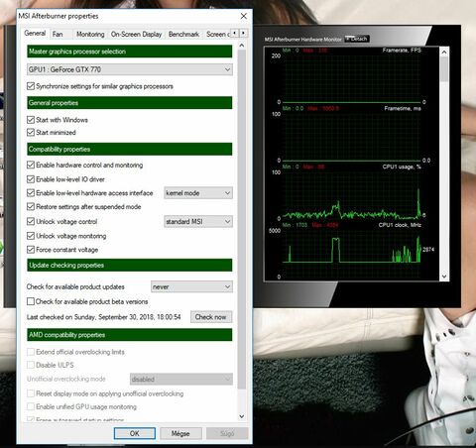Click the AMD compatibility properties header
476x448 pixels.
(x=130, y=335)
